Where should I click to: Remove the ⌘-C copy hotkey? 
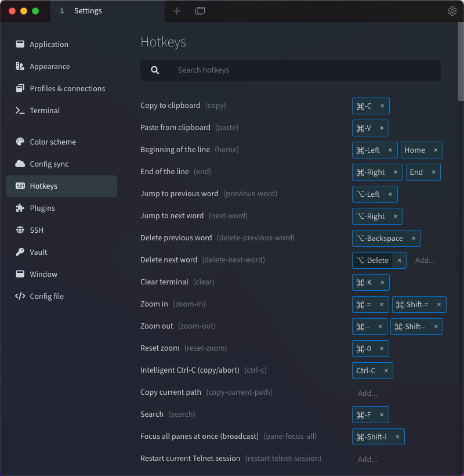click(x=382, y=106)
